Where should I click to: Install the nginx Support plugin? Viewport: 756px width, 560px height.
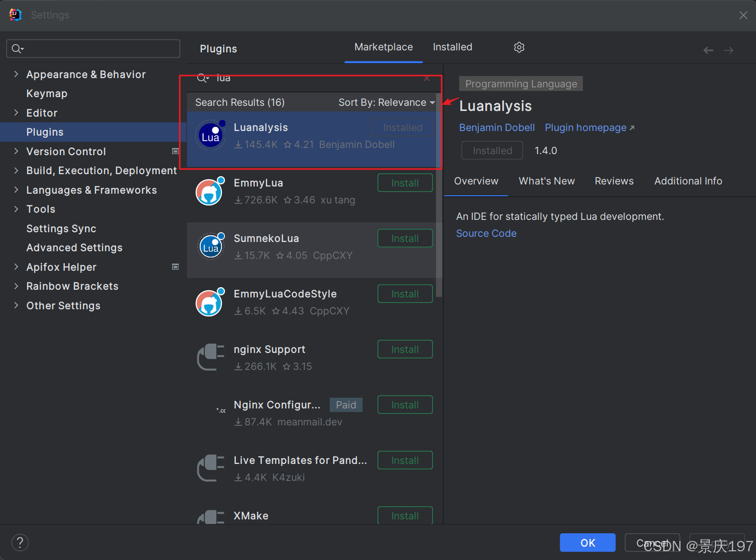pos(405,349)
